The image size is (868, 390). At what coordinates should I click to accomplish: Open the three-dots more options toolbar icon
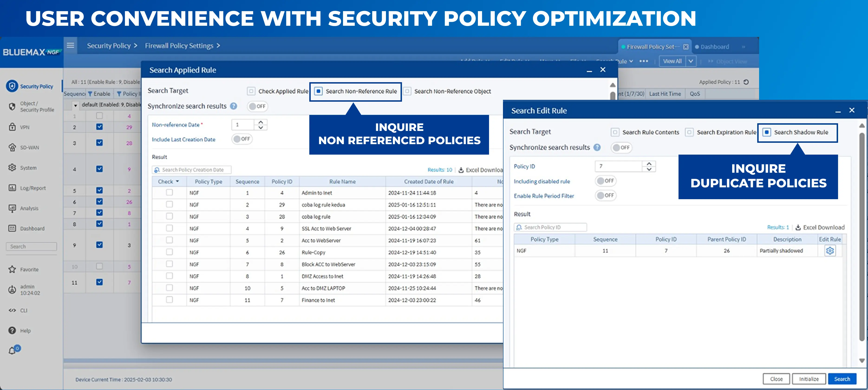pyautogui.click(x=644, y=61)
